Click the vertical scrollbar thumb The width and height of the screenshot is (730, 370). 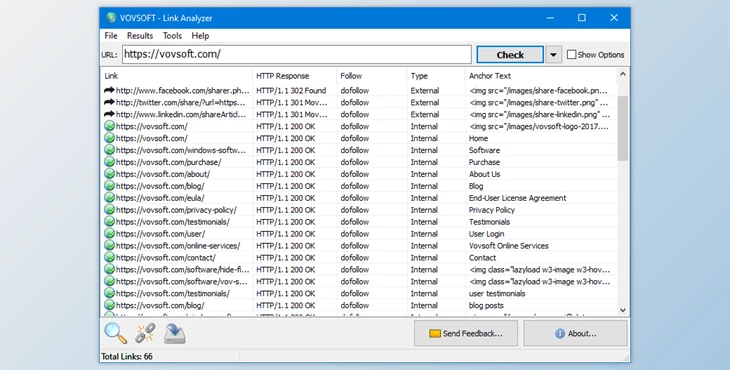pos(622,128)
